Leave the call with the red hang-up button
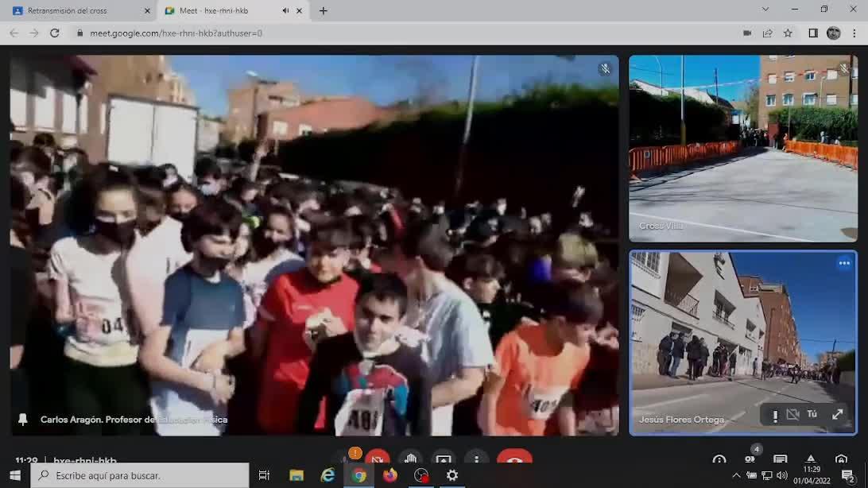 [514, 458]
